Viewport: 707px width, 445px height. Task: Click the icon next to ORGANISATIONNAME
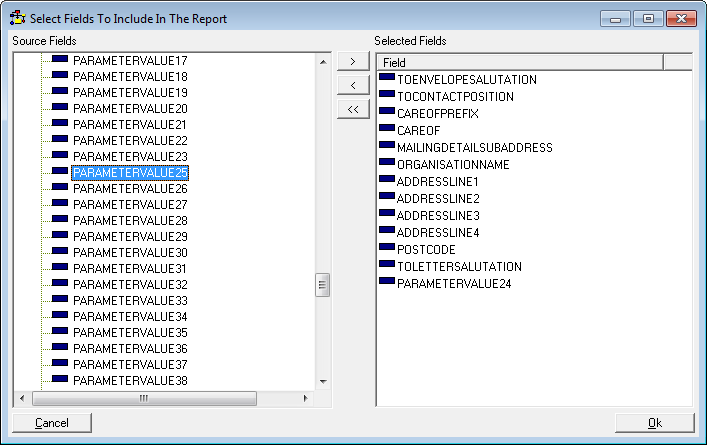(x=387, y=162)
